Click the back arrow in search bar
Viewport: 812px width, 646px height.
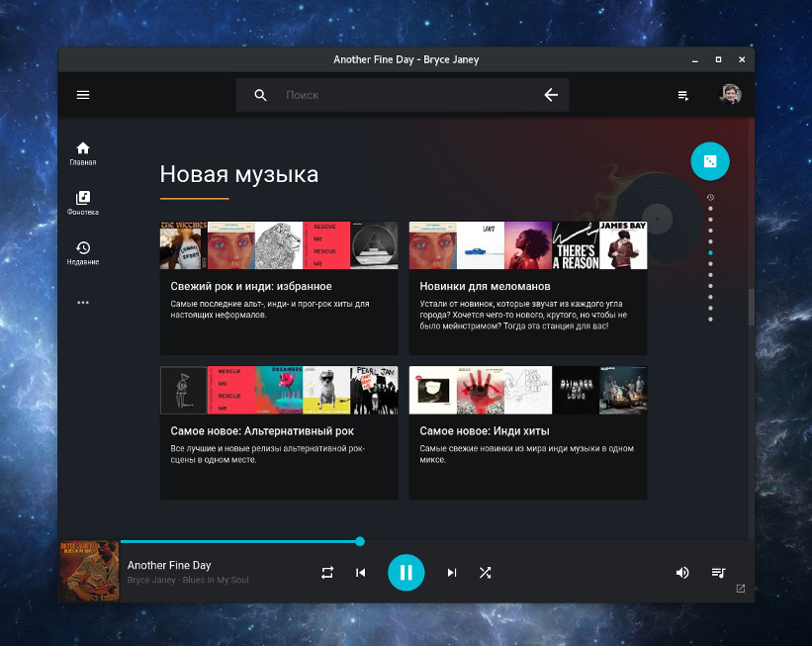pos(551,95)
